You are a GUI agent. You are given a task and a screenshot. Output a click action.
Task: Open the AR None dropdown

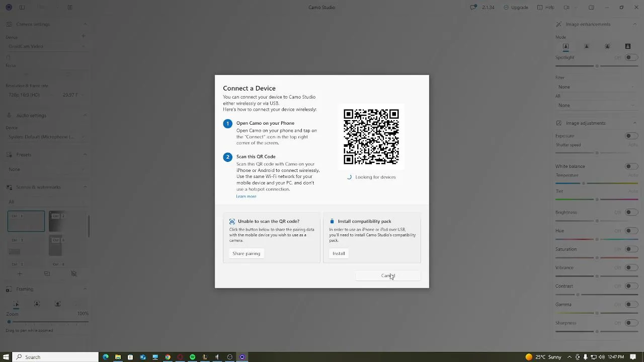[597, 105]
